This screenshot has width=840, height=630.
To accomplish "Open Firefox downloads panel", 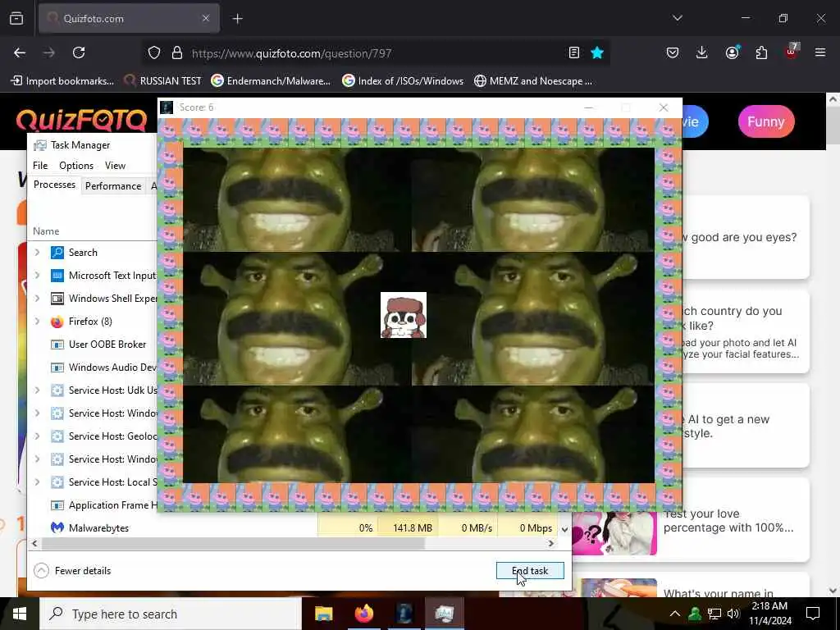I will pos(702,52).
